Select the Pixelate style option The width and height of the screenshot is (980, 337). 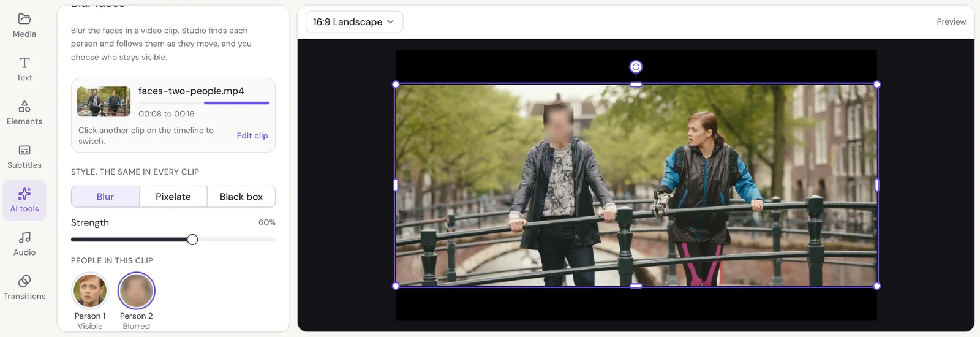coord(173,197)
